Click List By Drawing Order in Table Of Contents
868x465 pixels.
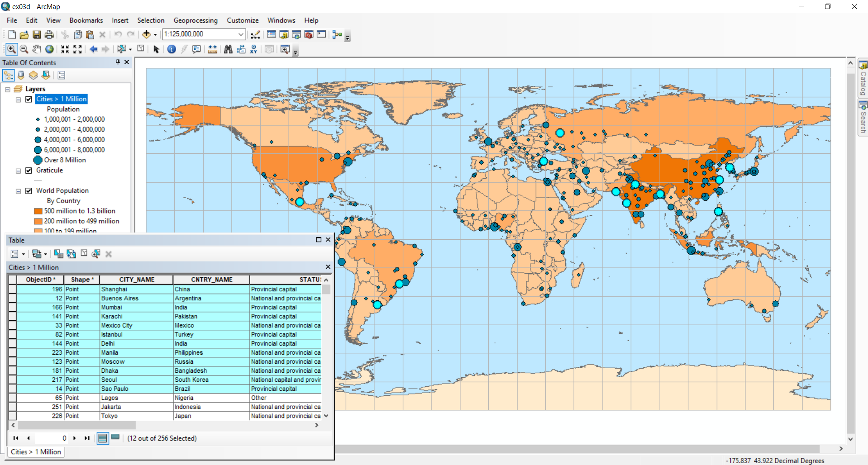[8, 75]
